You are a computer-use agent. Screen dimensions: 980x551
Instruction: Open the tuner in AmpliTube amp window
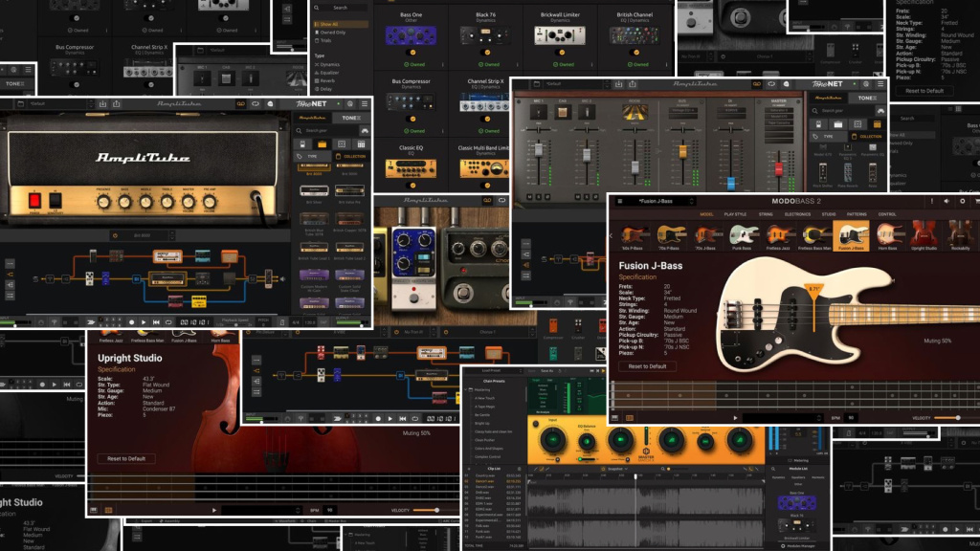point(55,322)
